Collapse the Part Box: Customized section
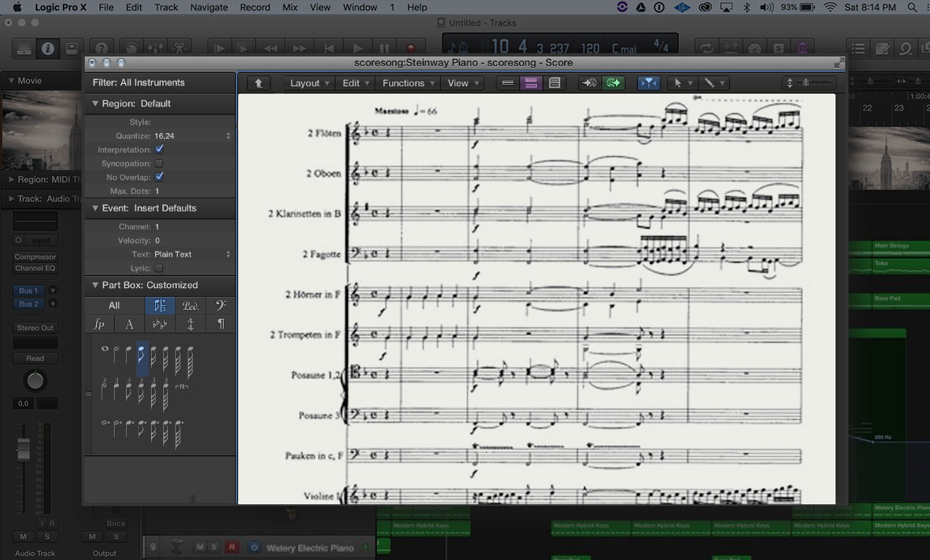The height and width of the screenshot is (560, 930). [95, 285]
